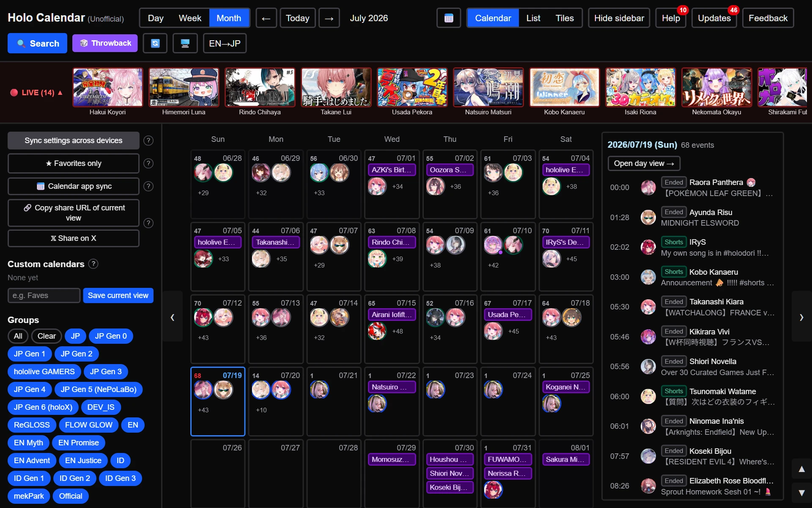Open Usada Pekora live stream thumbnail

click(x=412, y=87)
